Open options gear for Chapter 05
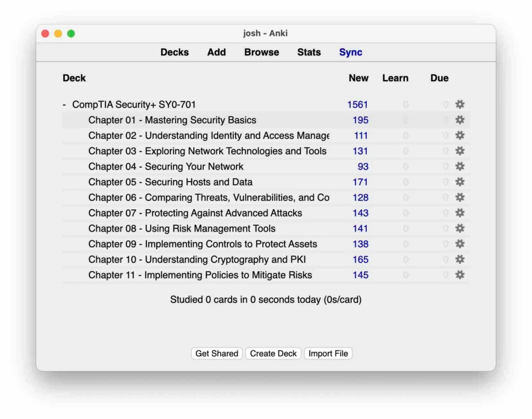 (x=460, y=182)
